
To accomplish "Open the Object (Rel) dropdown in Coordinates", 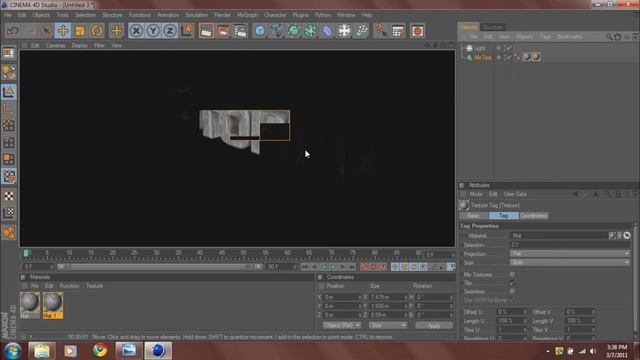I will click(342, 325).
